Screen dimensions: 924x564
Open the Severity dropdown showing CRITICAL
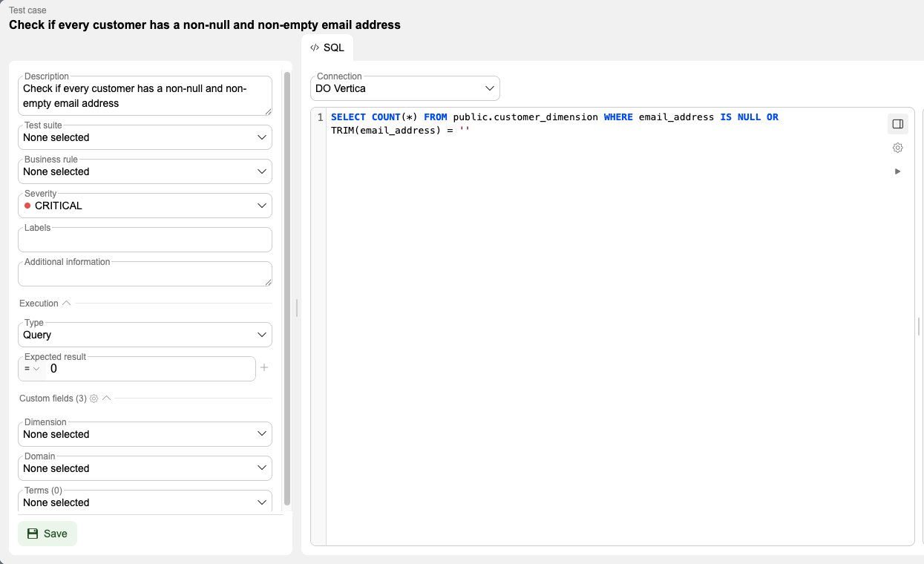coord(145,206)
